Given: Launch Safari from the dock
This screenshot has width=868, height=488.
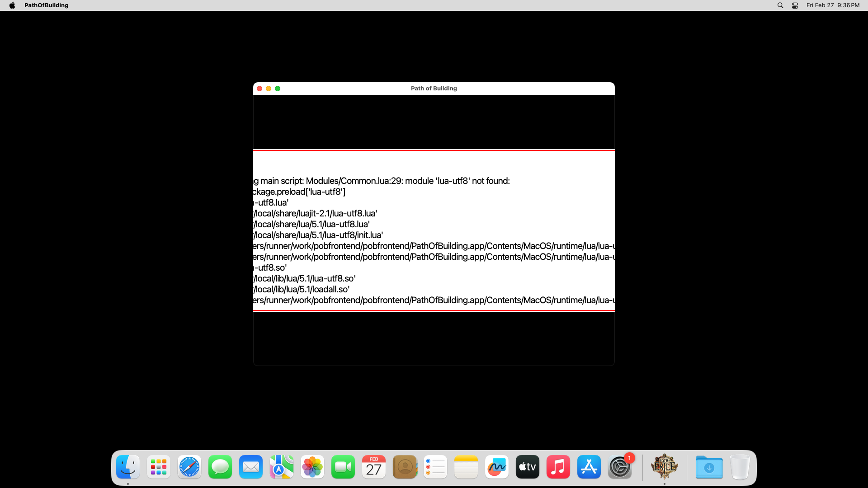Looking at the screenshot, I should pyautogui.click(x=189, y=467).
